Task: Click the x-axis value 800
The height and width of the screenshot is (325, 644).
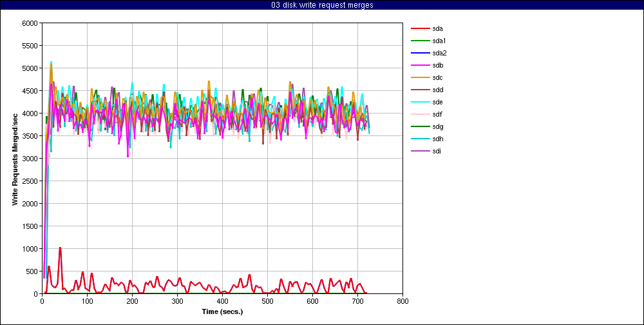Action: pyautogui.click(x=402, y=301)
